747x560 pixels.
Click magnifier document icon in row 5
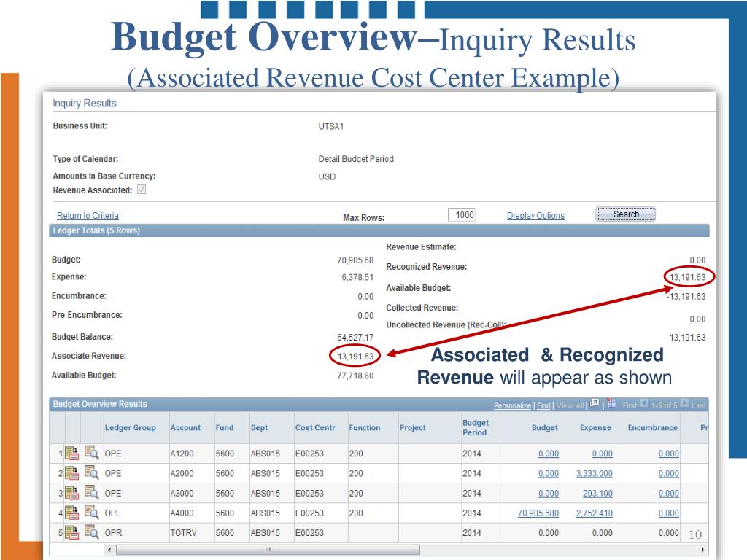91,532
